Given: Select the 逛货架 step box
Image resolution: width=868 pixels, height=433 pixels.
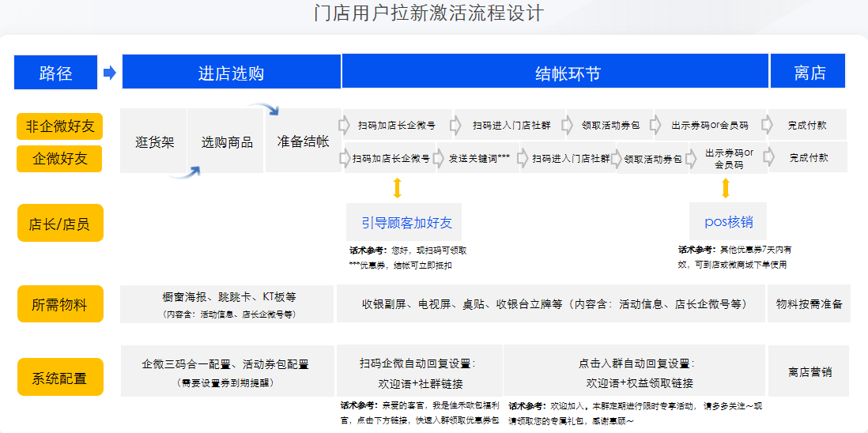Looking at the screenshot, I should [x=154, y=141].
